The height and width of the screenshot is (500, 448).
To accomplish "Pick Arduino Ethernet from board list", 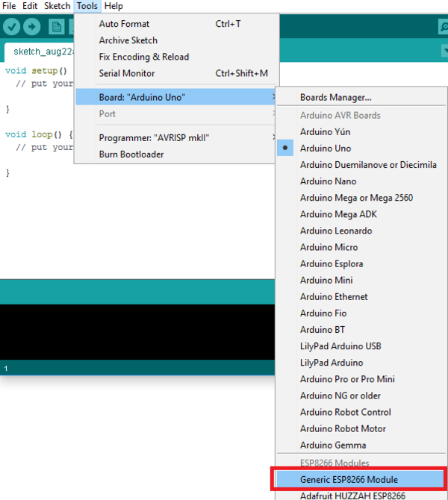I will (x=361, y=297).
